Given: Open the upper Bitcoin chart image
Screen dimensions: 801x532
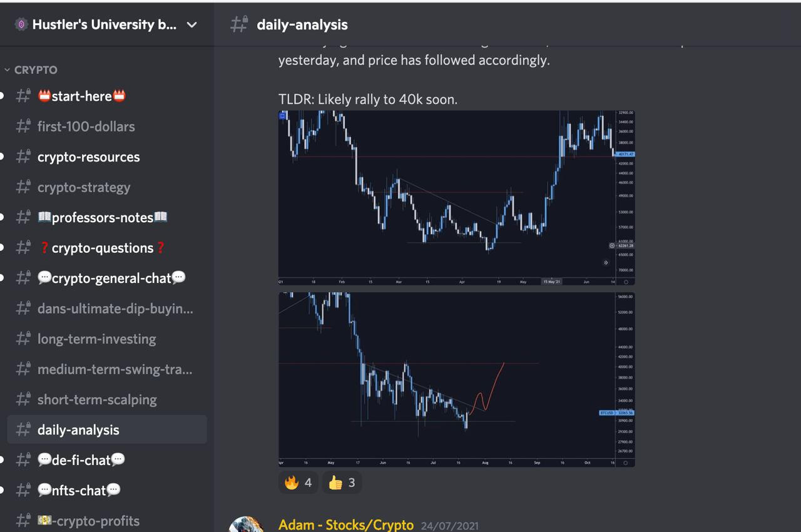Looking at the screenshot, I should pos(457,198).
